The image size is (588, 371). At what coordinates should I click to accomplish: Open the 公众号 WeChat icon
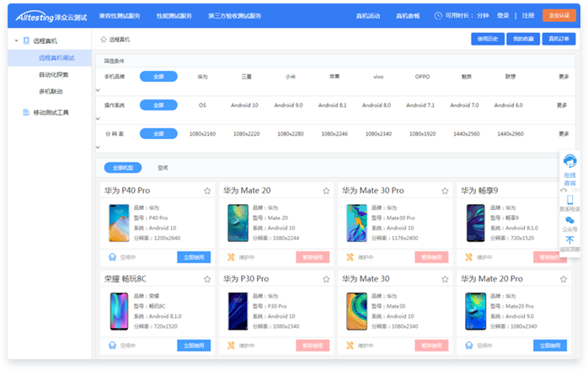569,220
